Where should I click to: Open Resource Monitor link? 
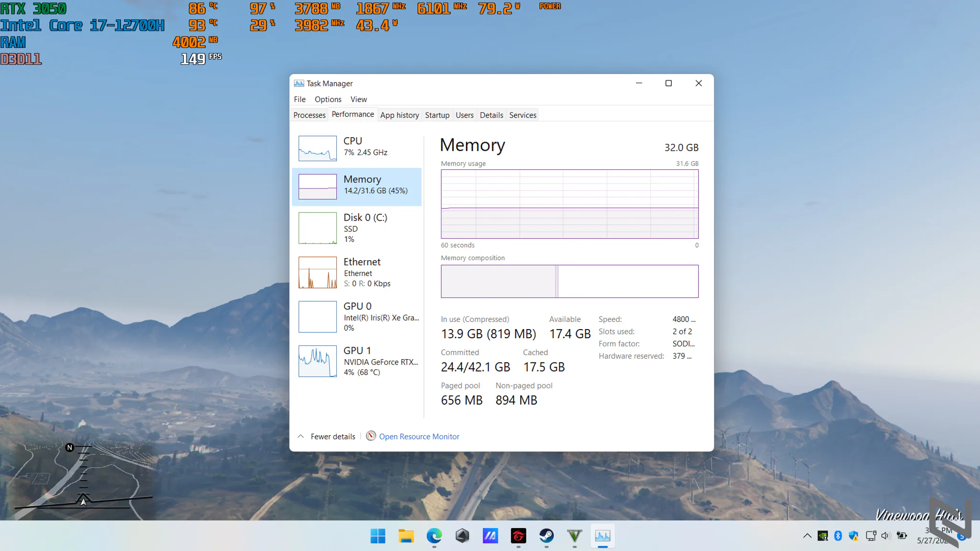(x=419, y=436)
